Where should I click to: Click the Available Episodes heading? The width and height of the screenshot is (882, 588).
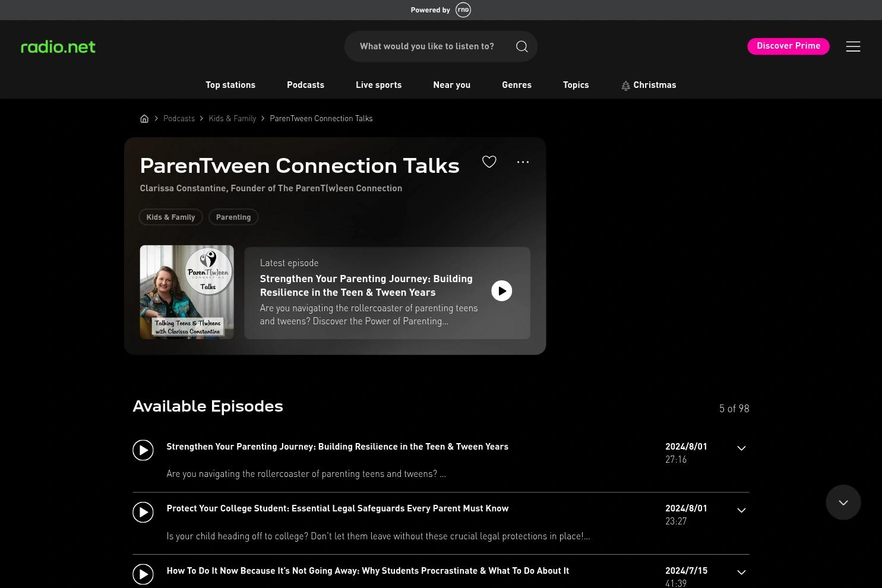[208, 406]
